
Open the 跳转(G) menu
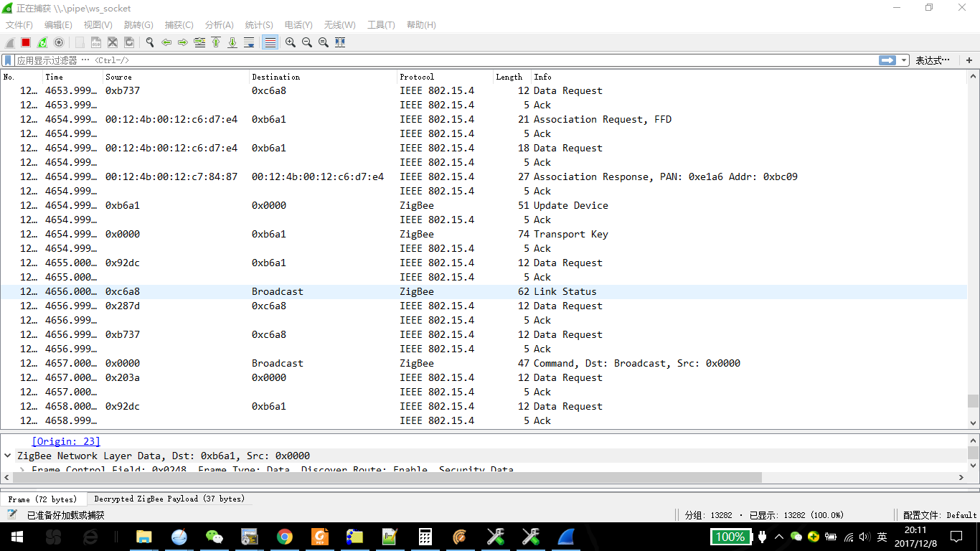(x=138, y=25)
